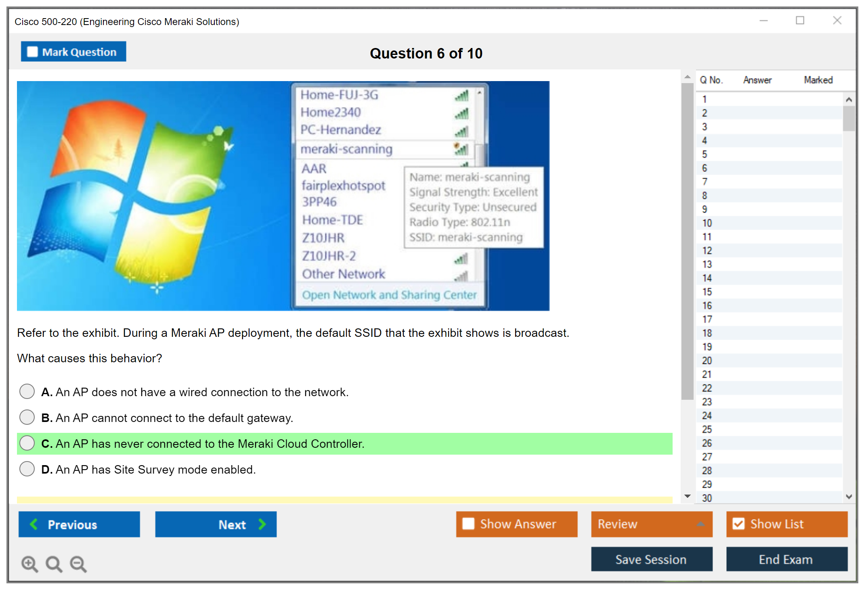The height and width of the screenshot is (593, 868).
Task: Select question 14 in the list
Action: 707,278
